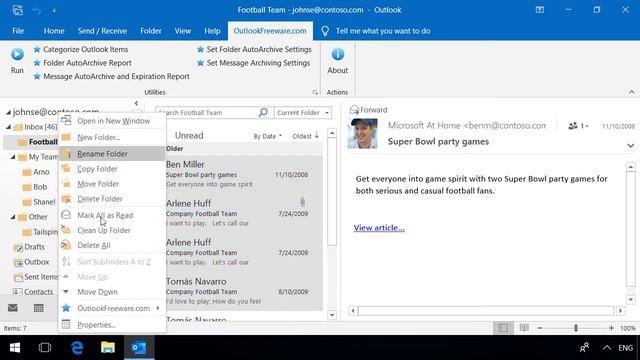Launch Edge browser from taskbar
This screenshot has height=360, width=640.
[x=77, y=347]
